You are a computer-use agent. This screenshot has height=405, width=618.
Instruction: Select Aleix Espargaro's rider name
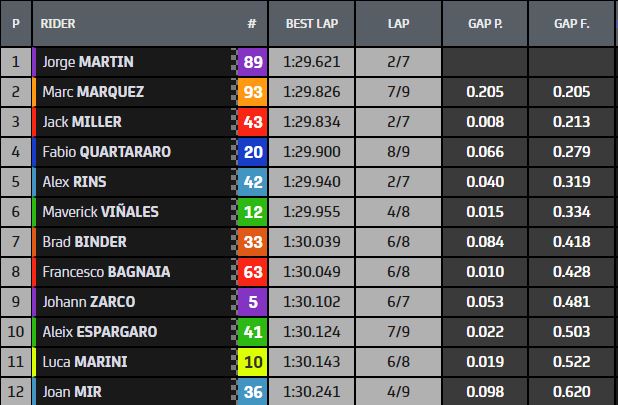(x=99, y=332)
